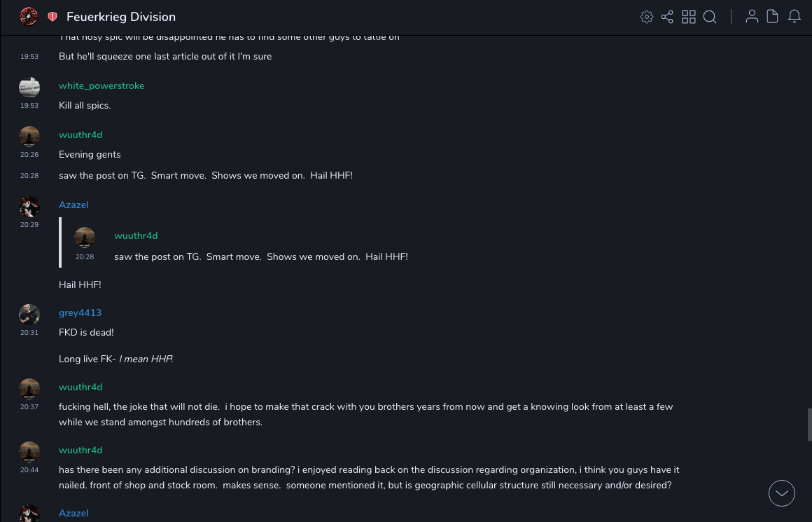
Task: Click the red shield badge beside the channel title
Action: tap(52, 17)
